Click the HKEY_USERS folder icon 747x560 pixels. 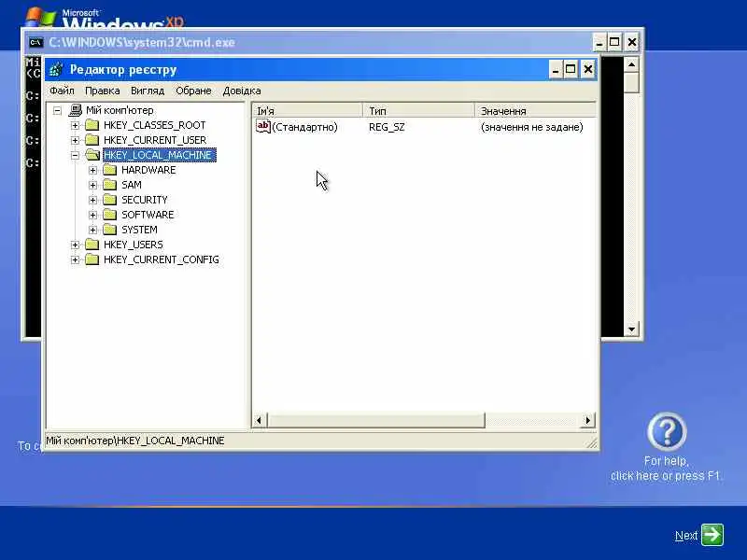(x=92, y=245)
